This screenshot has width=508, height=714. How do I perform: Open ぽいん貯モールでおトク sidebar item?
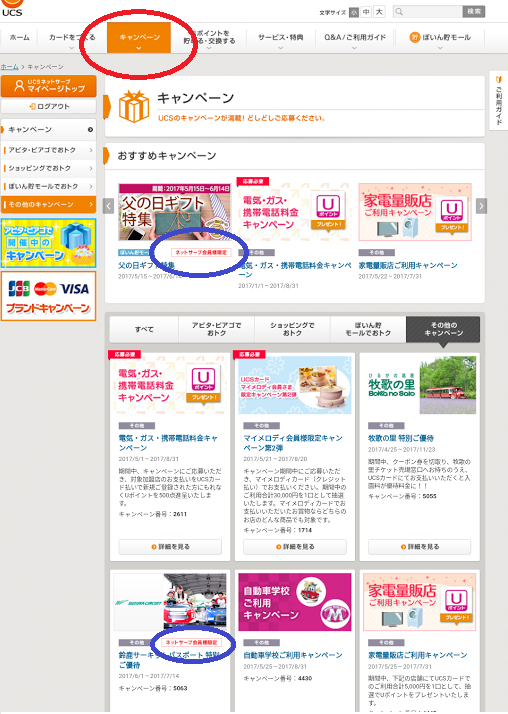pyautogui.click(x=49, y=186)
